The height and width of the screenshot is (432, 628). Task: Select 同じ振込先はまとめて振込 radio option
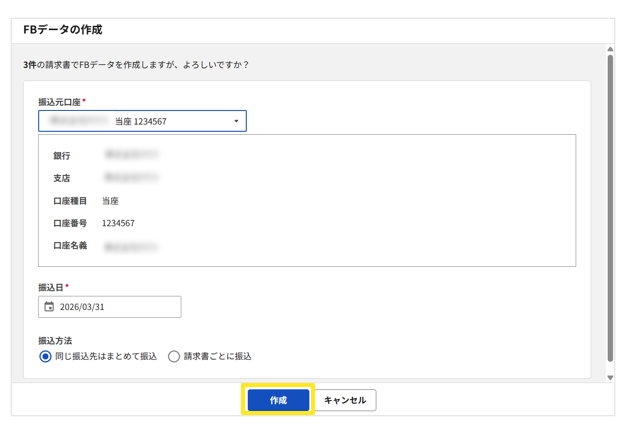click(46, 356)
